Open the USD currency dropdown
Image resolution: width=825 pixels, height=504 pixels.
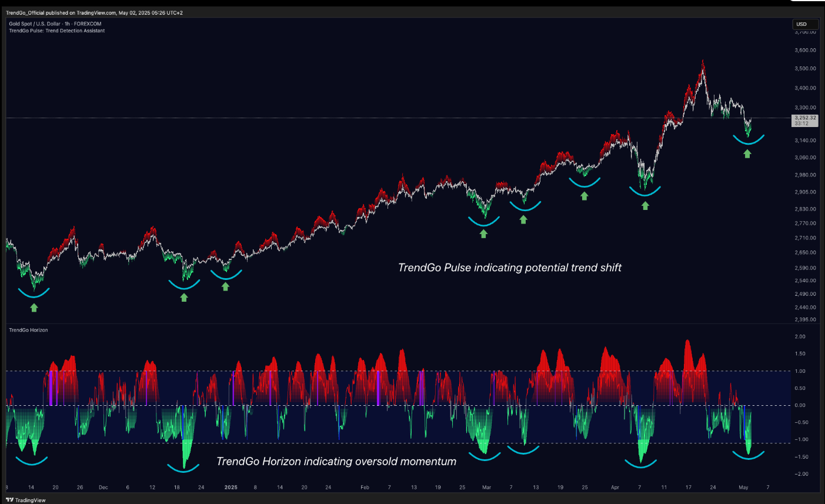[805, 24]
